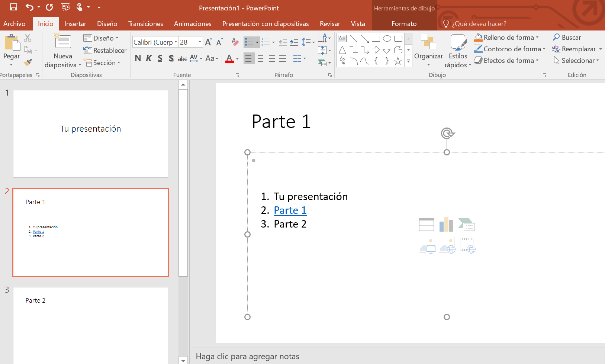The height and width of the screenshot is (364, 605).
Task: Follow the Parte 1 hyperlink on slide
Action: tap(290, 210)
